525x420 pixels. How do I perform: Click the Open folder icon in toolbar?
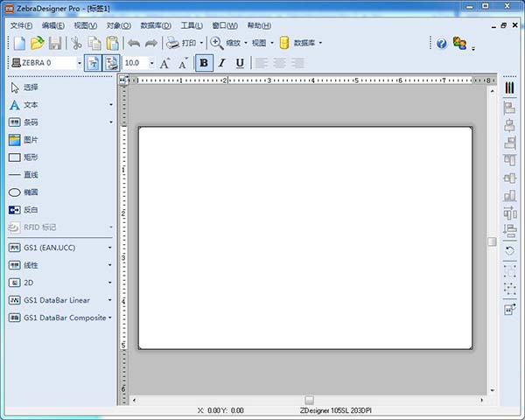click(x=37, y=43)
